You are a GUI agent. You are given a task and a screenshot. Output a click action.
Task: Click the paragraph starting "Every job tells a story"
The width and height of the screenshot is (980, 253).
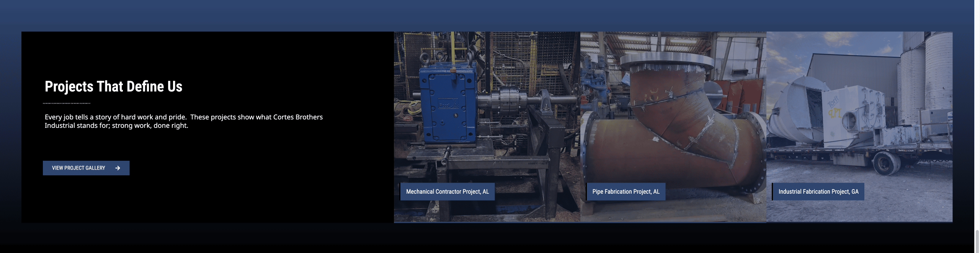point(184,121)
